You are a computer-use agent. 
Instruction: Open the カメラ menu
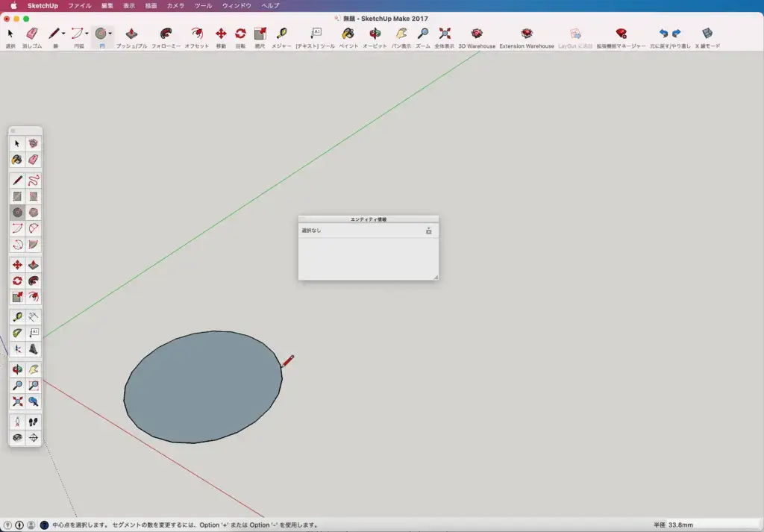tap(175, 6)
